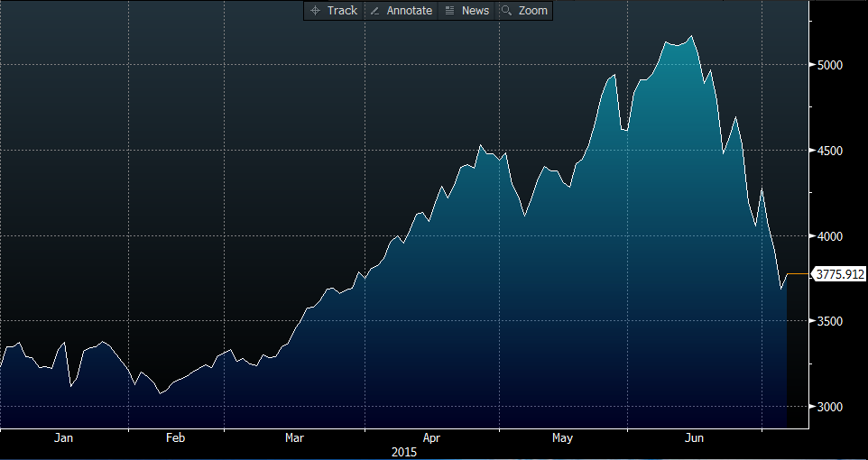Click the 4500 y-axis label

click(829, 151)
